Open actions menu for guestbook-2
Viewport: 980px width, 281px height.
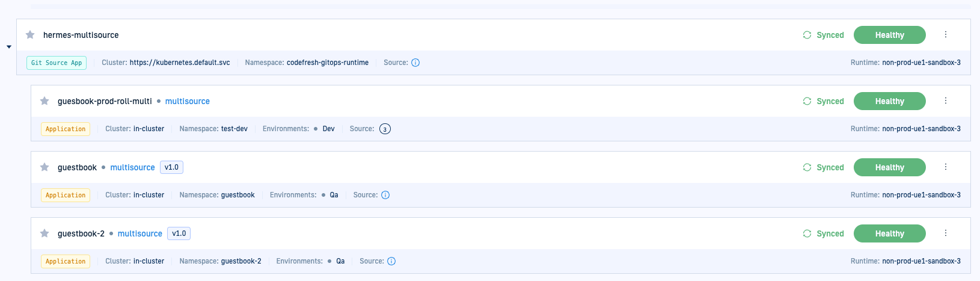pyautogui.click(x=945, y=233)
